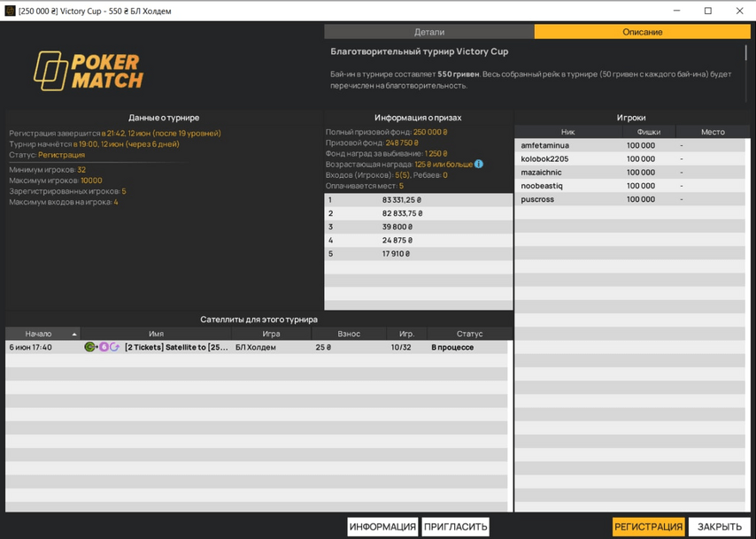This screenshot has height=539, width=756.
Task: Sort satellites by Взнос column header
Action: (349, 334)
